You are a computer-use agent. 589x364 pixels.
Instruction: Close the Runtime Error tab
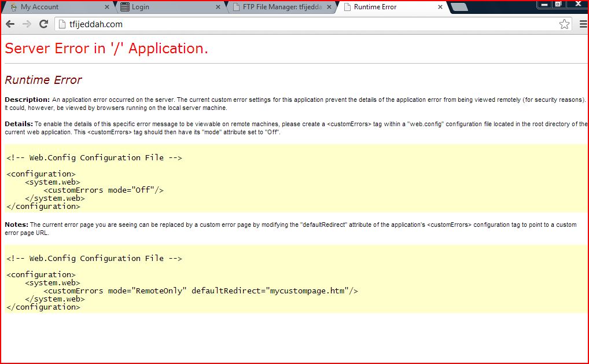coord(440,7)
